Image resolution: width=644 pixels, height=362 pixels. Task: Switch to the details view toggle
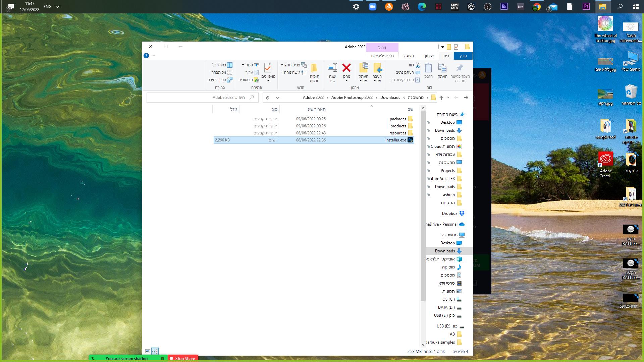(x=155, y=351)
